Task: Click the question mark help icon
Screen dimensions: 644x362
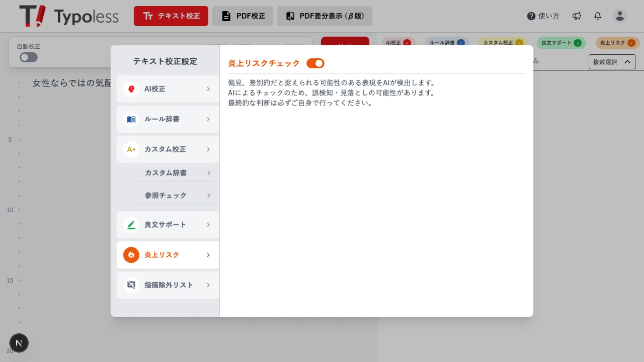Action: [x=531, y=16]
